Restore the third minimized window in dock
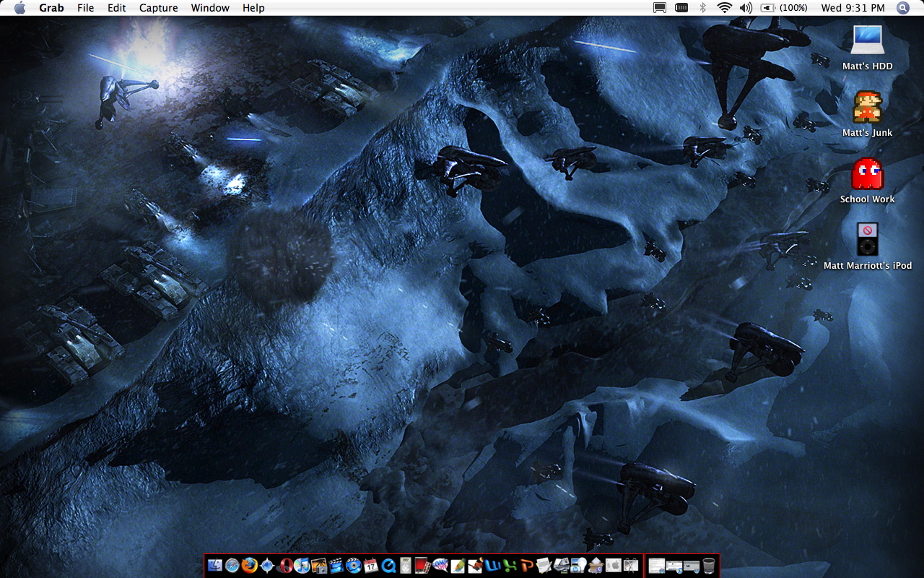 pyautogui.click(x=691, y=566)
